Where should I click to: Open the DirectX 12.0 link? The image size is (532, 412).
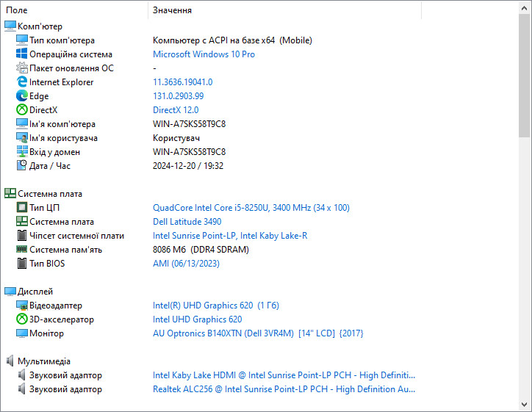tap(176, 110)
